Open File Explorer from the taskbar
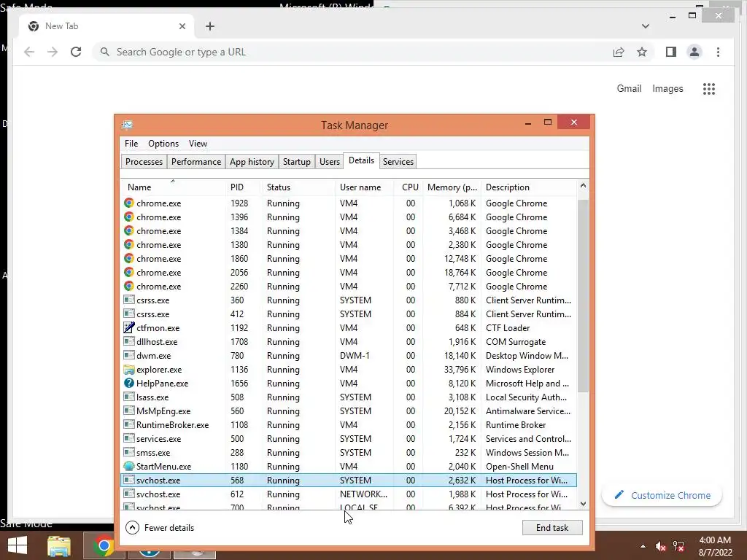 point(59,545)
